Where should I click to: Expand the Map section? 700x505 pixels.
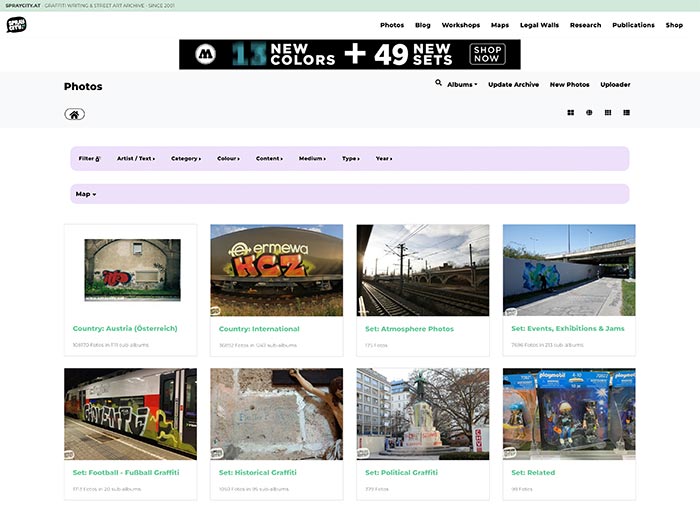[86, 194]
